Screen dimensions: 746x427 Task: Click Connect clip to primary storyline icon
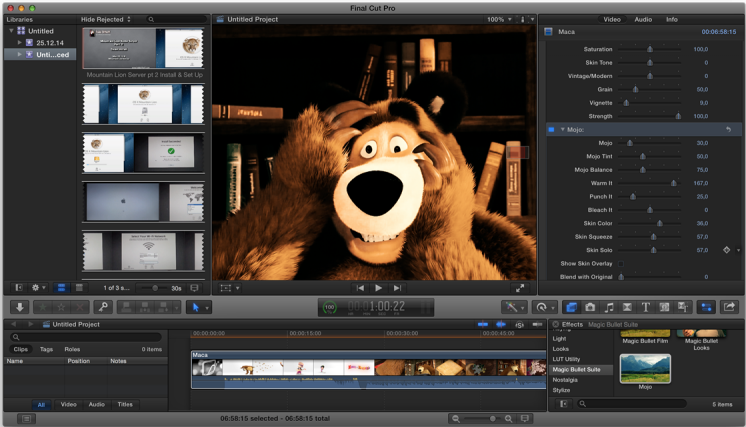tap(127, 307)
